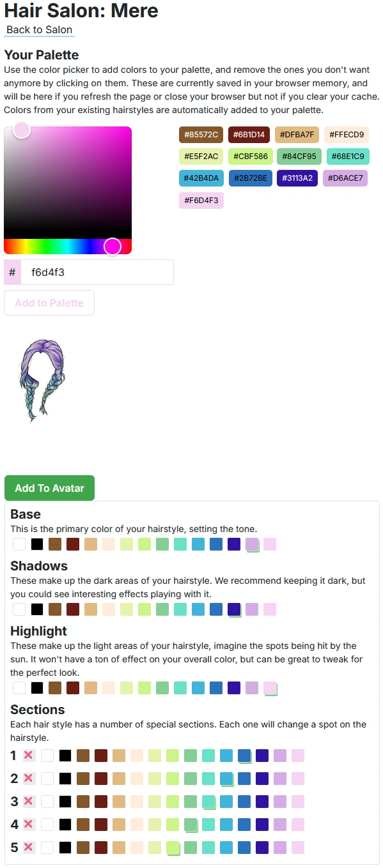
Task: Add the hairstyle to the avatar
Action: [49, 488]
